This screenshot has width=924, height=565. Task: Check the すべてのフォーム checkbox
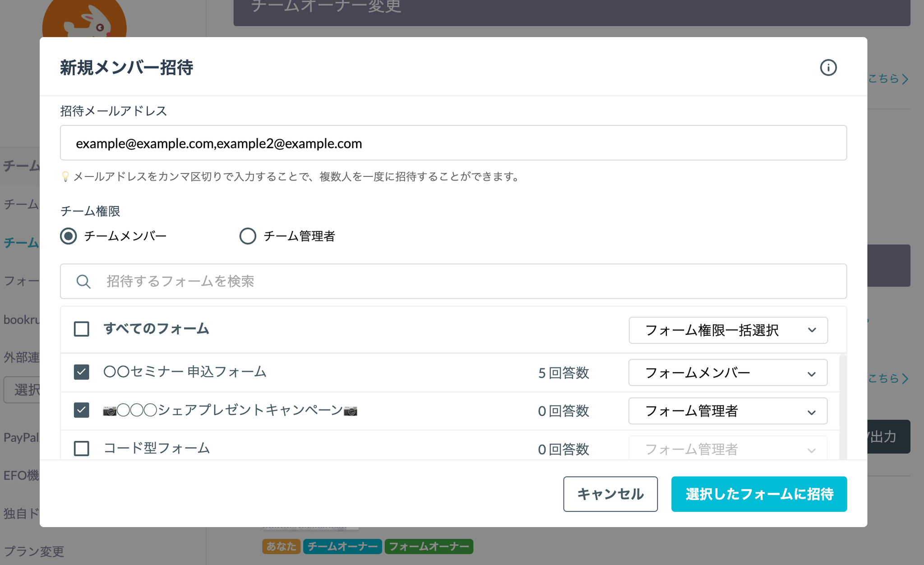pyautogui.click(x=82, y=329)
